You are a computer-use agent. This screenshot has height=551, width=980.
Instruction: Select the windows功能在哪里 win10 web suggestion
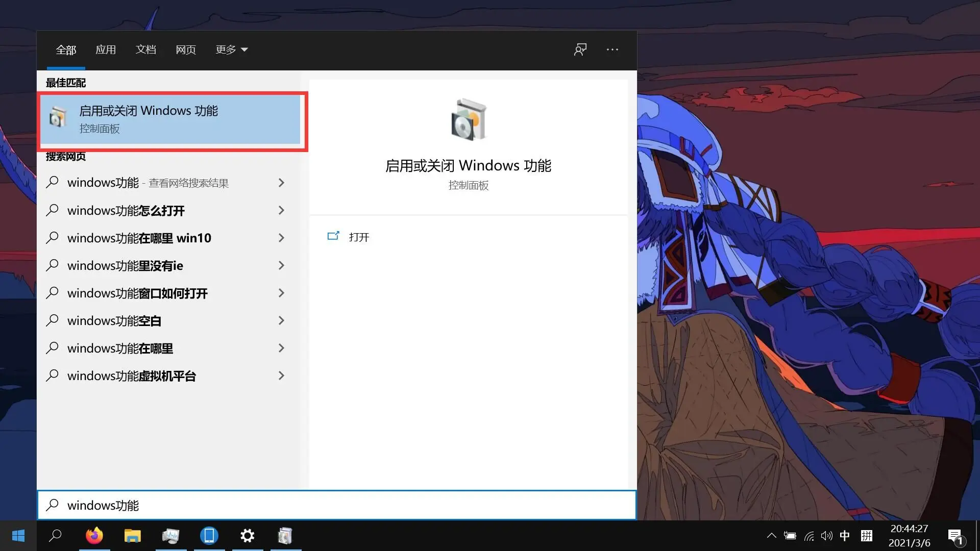pyautogui.click(x=139, y=238)
